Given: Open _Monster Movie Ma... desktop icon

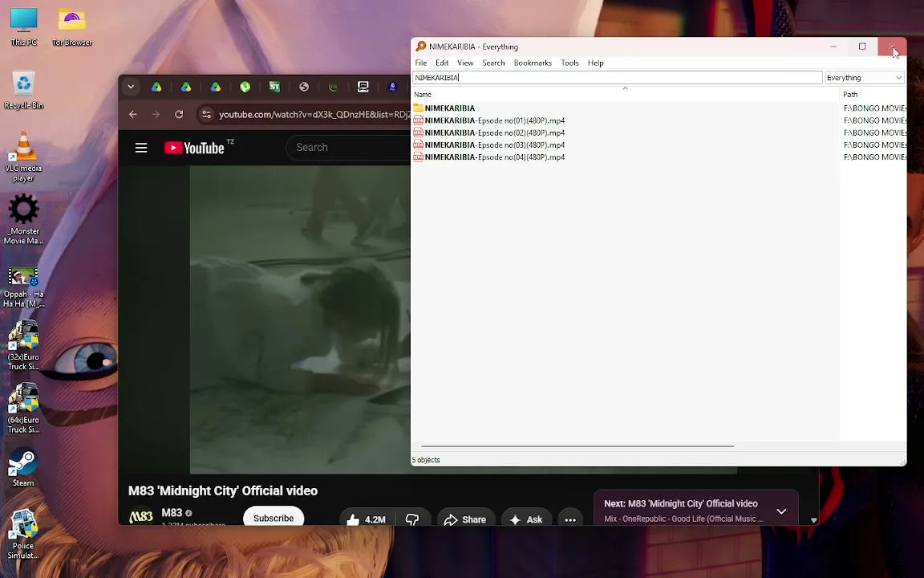Looking at the screenshot, I should (23, 219).
